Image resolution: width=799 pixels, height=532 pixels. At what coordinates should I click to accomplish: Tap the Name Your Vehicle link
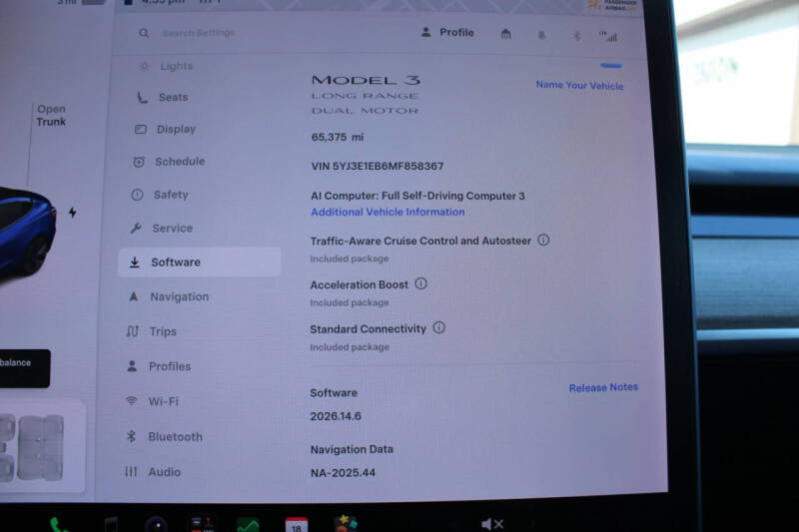[579, 85]
